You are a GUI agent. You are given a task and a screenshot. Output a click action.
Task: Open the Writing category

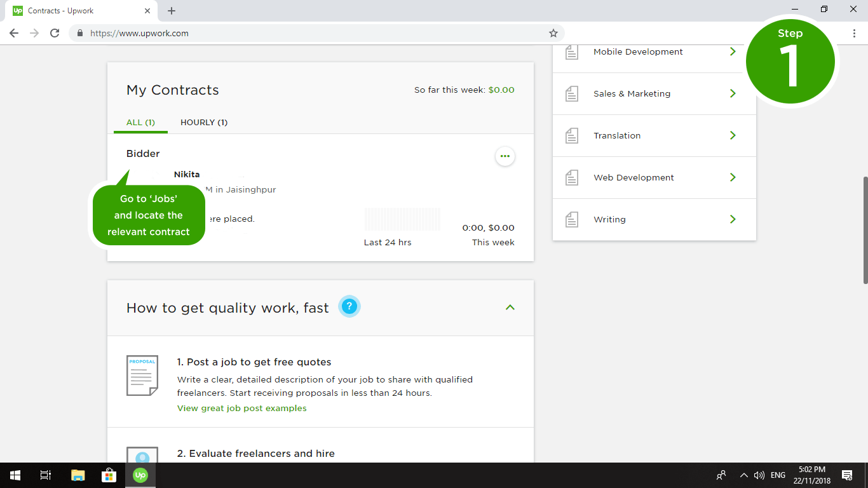(x=609, y=219)
